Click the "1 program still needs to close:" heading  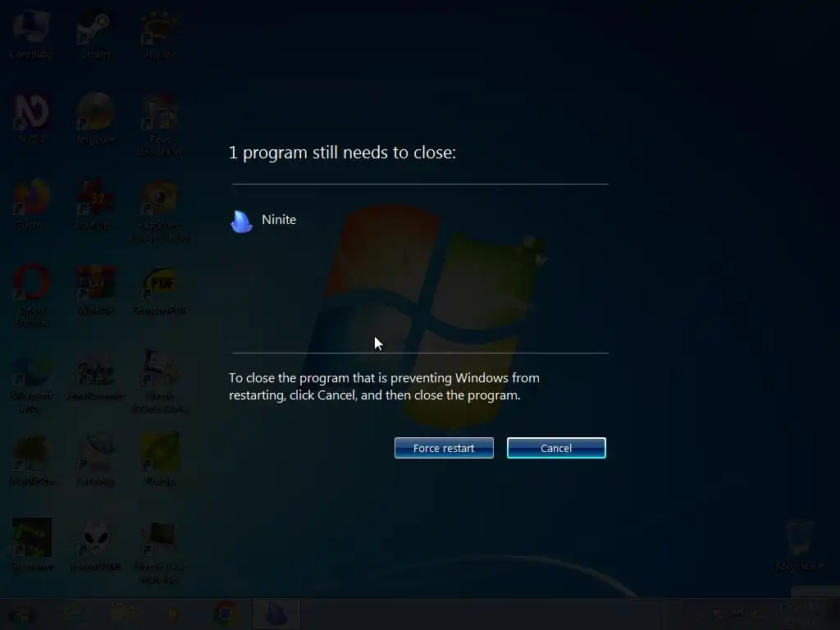pyautogui.click(x=342, y=153)
